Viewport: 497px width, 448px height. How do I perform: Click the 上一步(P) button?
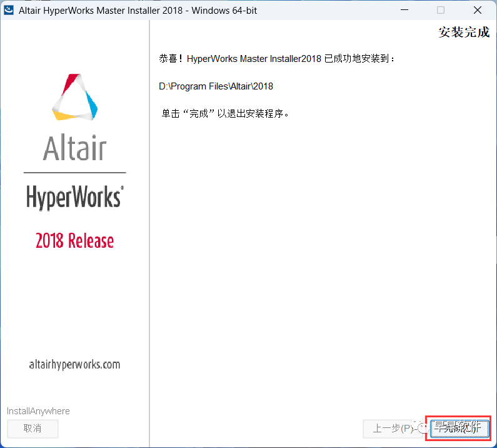coord(388,429)
